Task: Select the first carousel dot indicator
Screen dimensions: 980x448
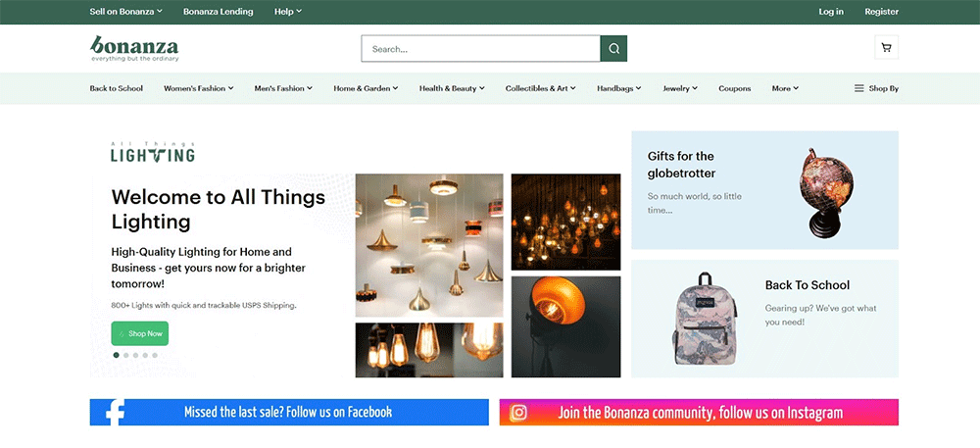Action: point(117,355)
